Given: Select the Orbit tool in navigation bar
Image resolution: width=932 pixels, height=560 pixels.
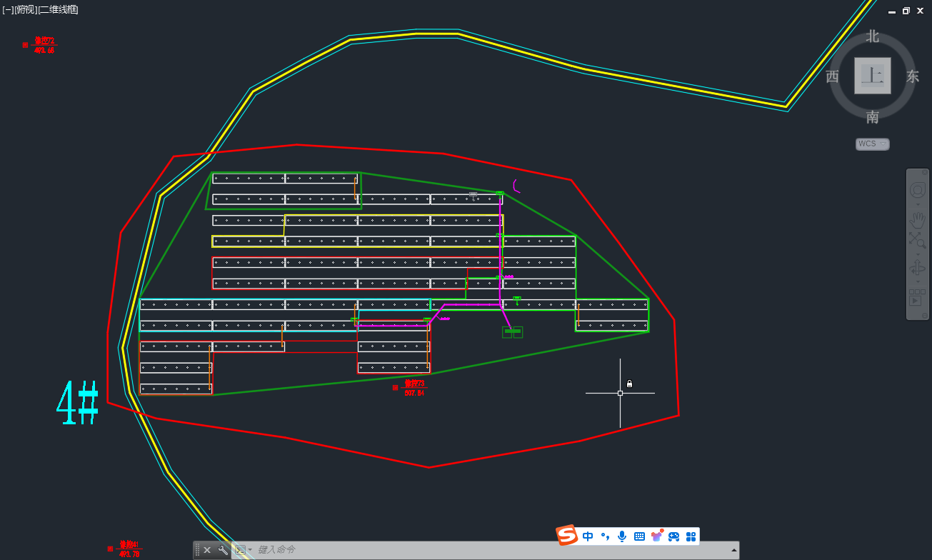Looking at the screenshot, I should pos(917,269).
